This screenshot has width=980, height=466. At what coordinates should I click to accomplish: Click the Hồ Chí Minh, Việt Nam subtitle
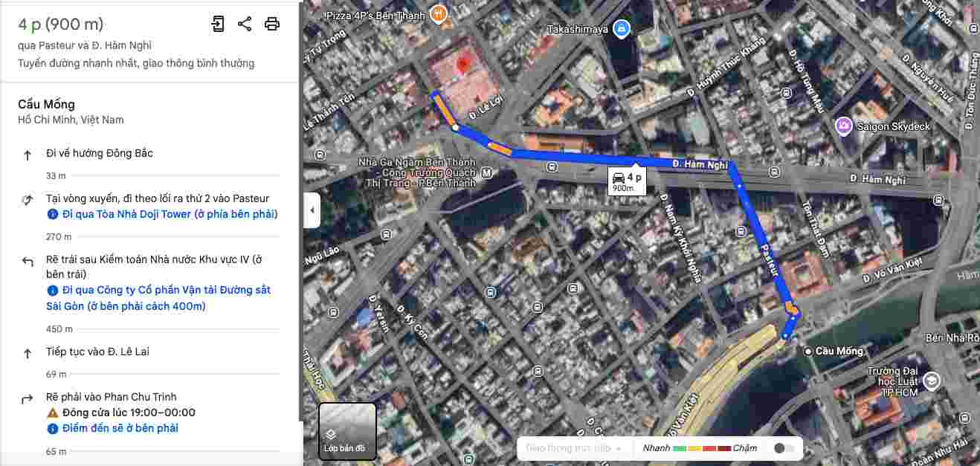coord(71,120)
